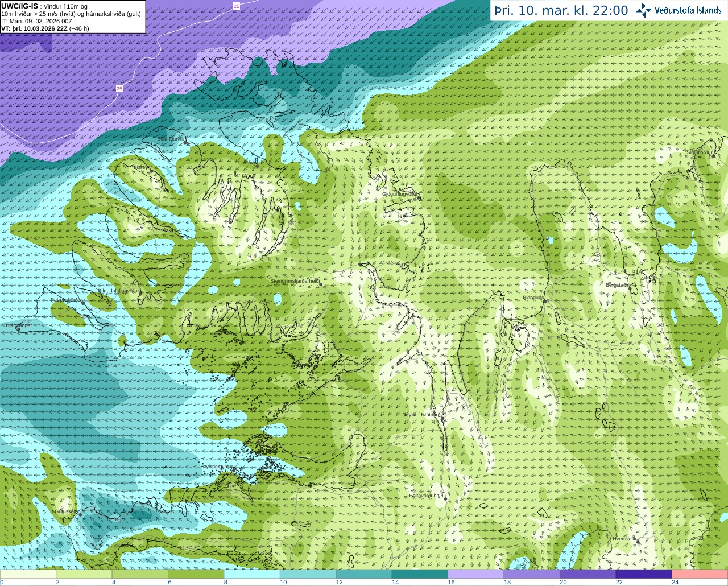Image resolution: width=728 pixels, height=586 pixels.
Task: Click the legend value '16'
Action: coord(451,582)
